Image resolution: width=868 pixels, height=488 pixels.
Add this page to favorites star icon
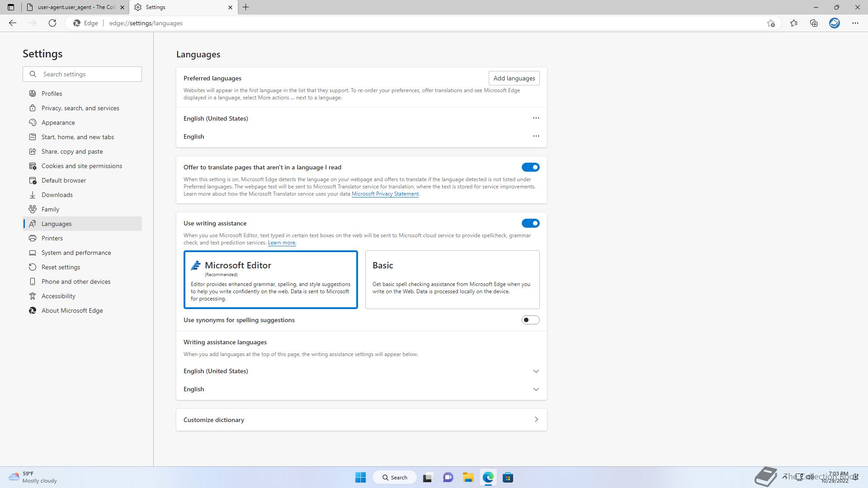point(771,23)
